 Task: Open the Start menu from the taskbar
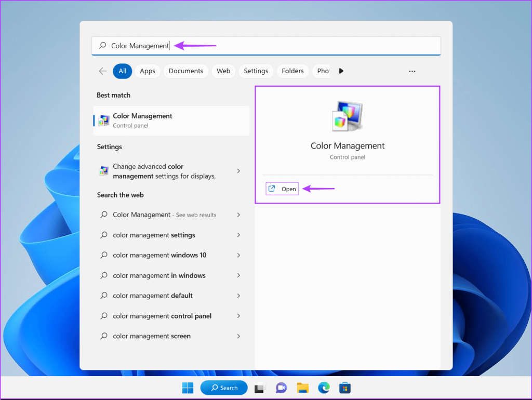coord(188,388)
